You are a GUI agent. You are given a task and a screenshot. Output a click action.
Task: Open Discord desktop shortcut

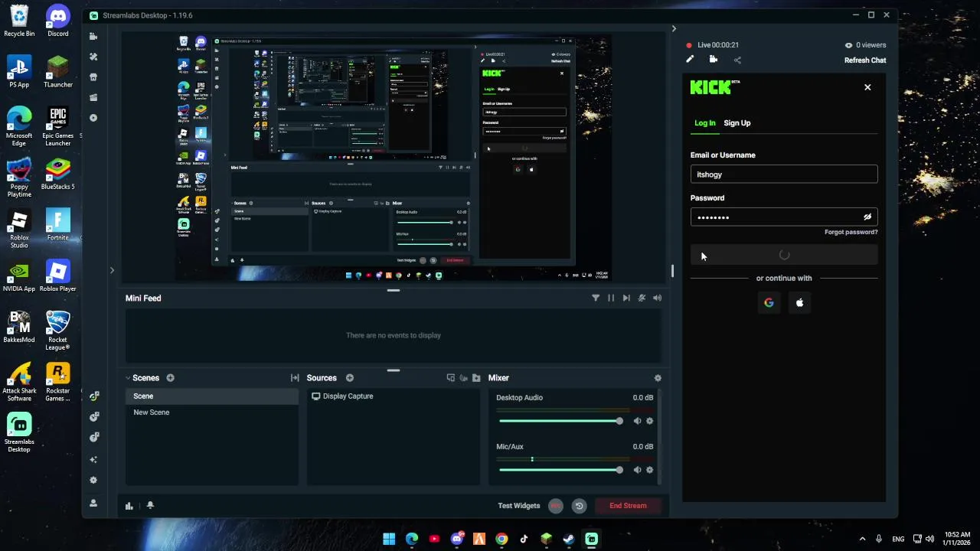(x=58, y=21)
